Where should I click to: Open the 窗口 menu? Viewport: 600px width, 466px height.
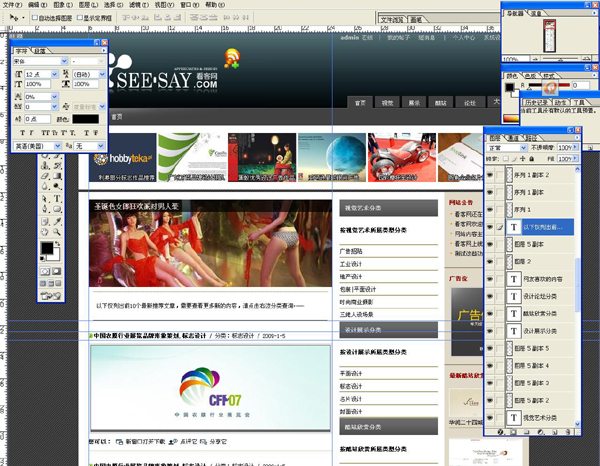pos(190,5)
